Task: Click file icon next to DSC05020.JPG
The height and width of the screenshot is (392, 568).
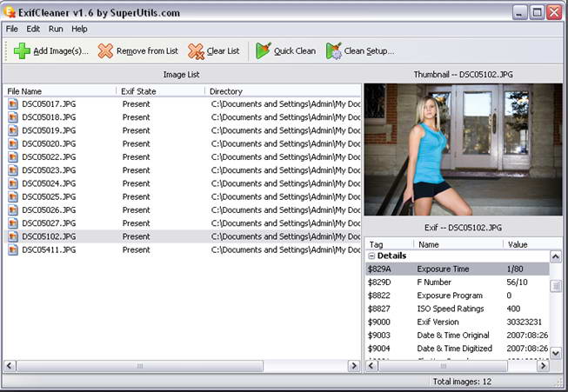Action: pyautogui.click(x=13, y=143)
